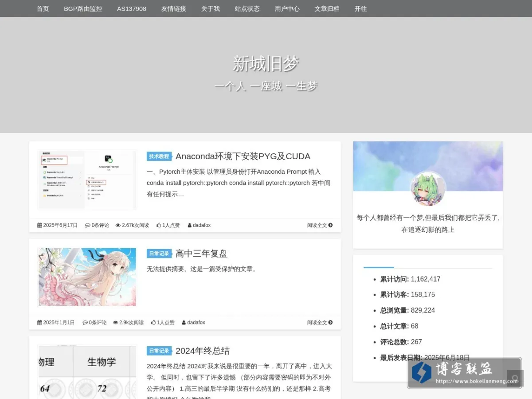Open the 用户中心 menu item
The width and height of the screenshot is (532, 399).
(x=287, y=8)
